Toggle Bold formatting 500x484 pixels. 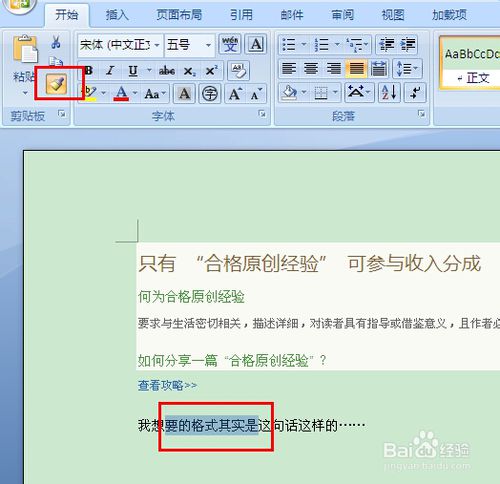click(x=89, y=70)
